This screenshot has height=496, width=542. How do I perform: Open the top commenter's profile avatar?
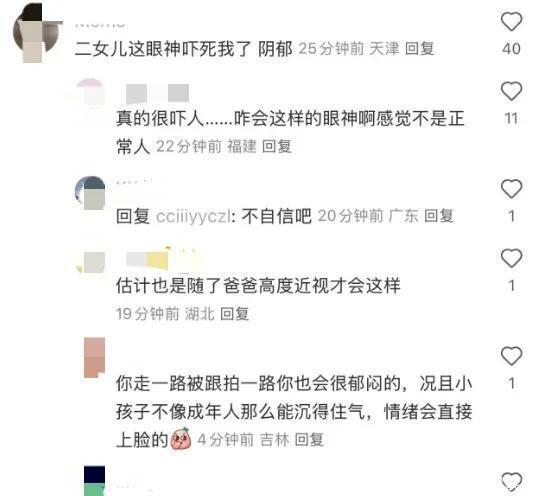click(x=38, y=33)
